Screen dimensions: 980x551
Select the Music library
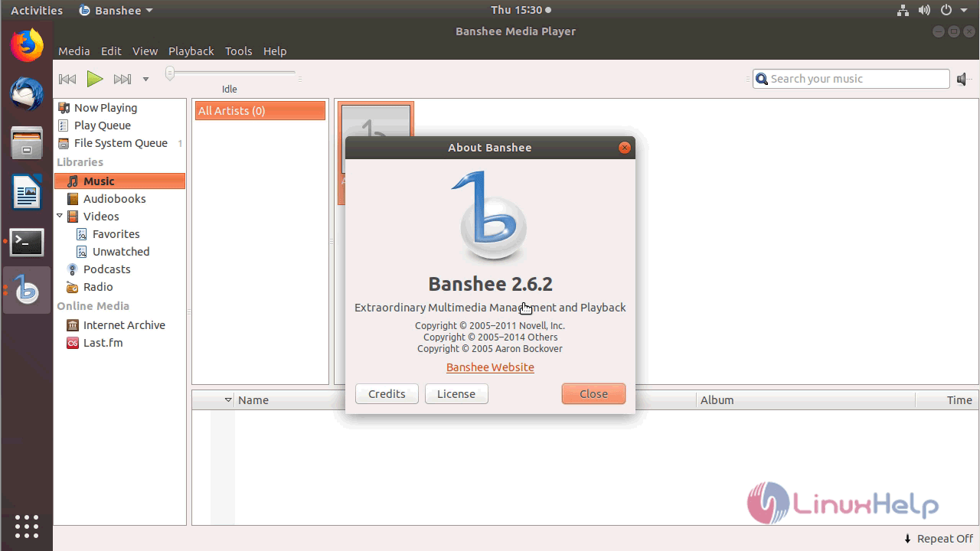pyautogui.click(x=120, y=181)
